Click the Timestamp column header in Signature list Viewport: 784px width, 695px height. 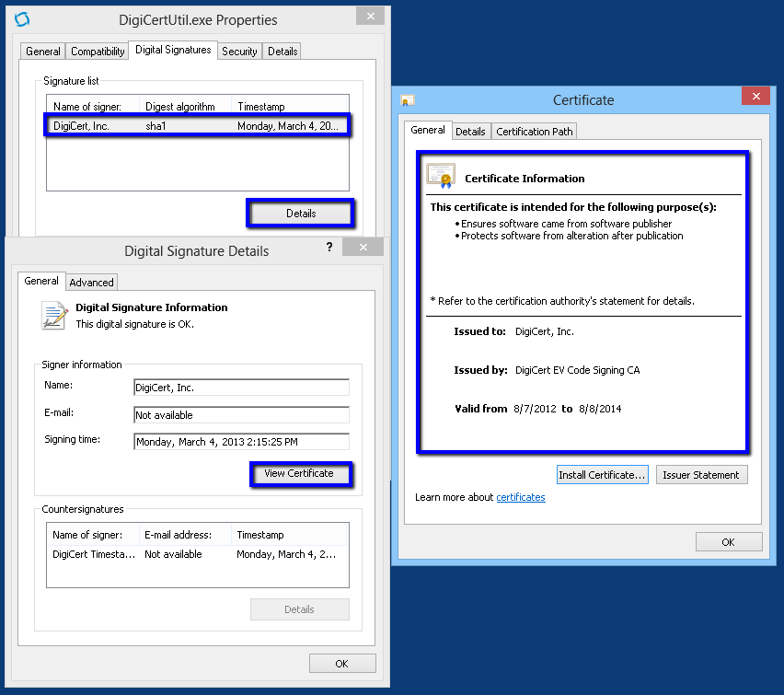[x=290, y=106]
